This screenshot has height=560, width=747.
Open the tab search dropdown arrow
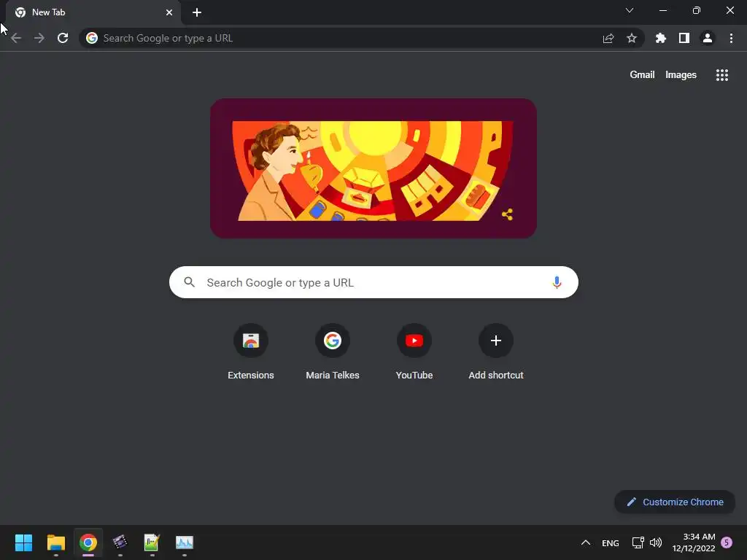pyautogui.click(x=630, y=10)
